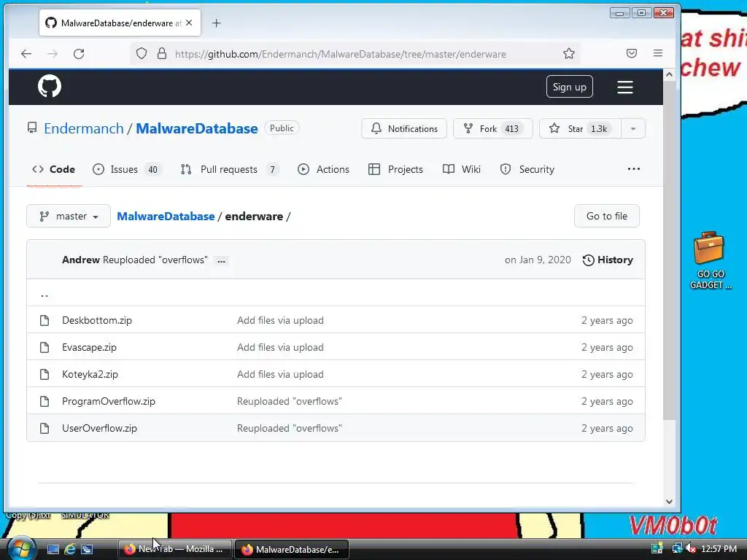
Task: Click the tracking protection shield icon
Action: click(142, 53)
